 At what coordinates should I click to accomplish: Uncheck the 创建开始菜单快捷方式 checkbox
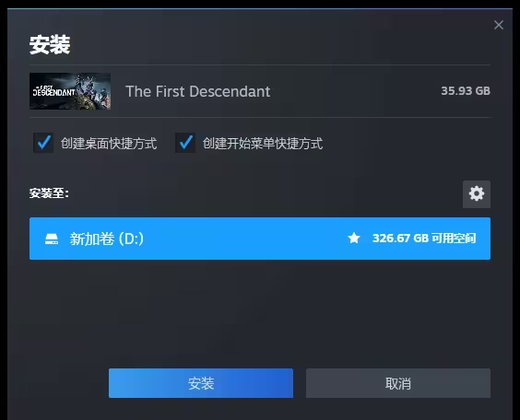pyautogui.click(x=185, y=143)
